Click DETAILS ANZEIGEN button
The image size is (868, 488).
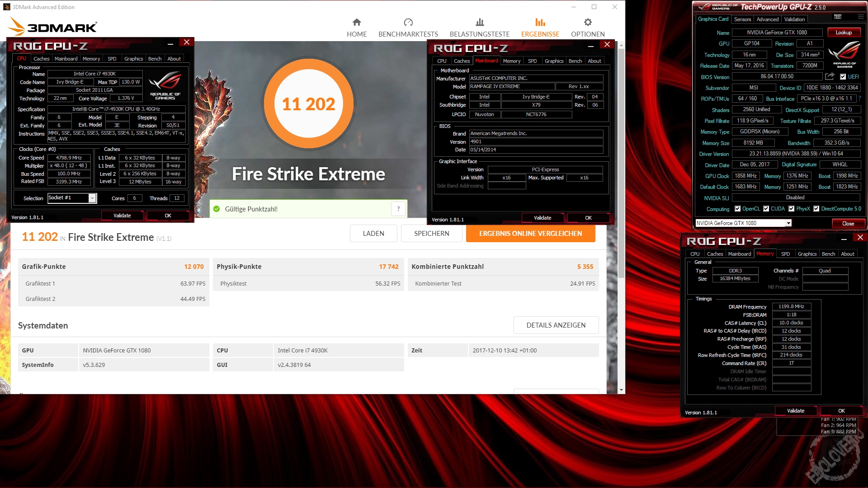pos(556,325)
